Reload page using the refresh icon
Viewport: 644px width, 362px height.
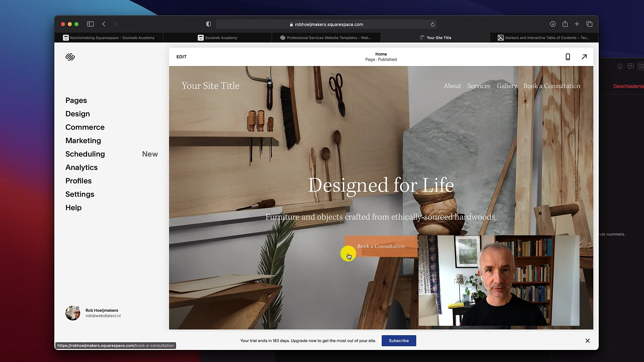pos(433,24)
